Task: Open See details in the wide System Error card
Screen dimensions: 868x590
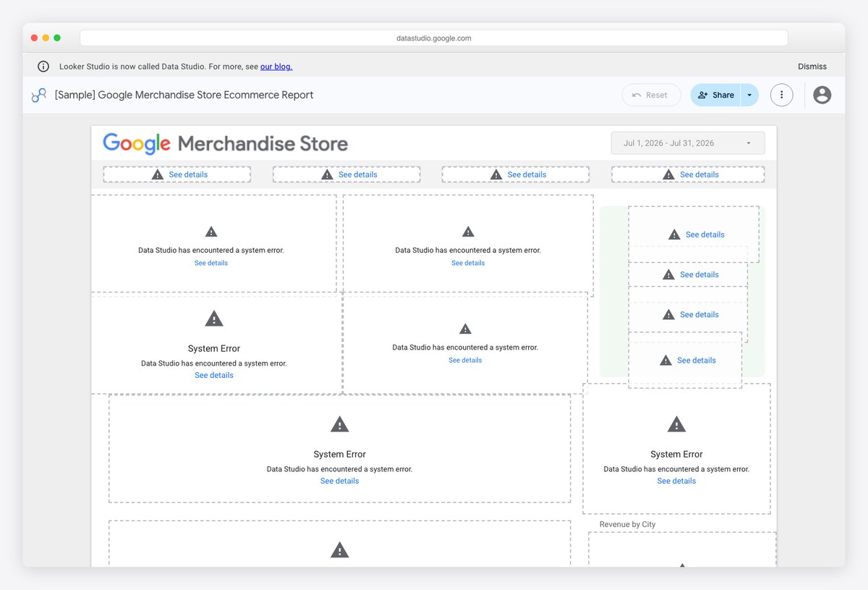Action: click(340, 481)
